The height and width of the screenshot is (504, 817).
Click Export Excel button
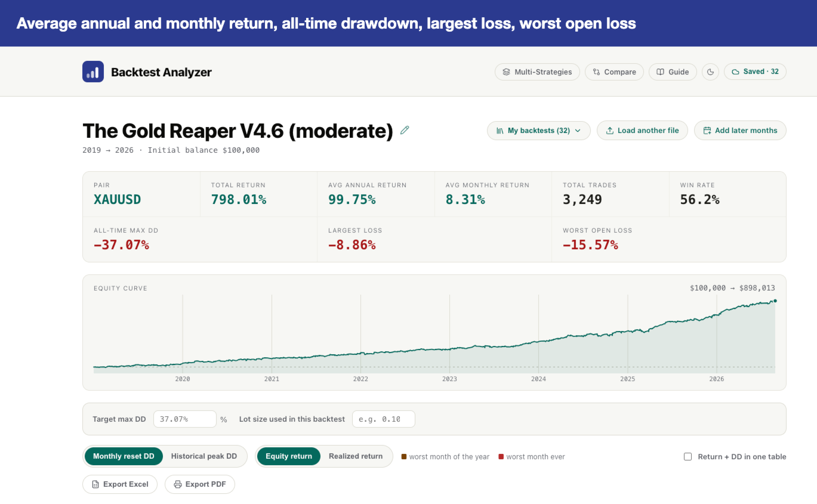pyautogui.click(x=120, y=484)
